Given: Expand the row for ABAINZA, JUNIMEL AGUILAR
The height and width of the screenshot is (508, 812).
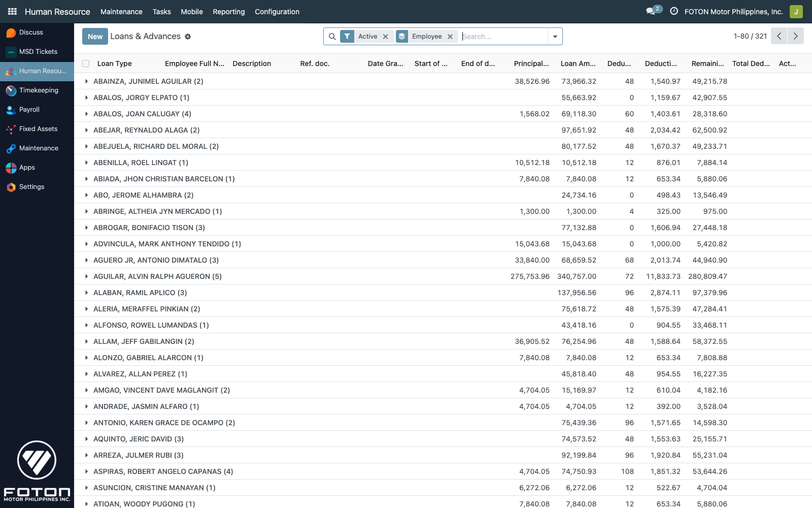Looking at the screenshot, I should coord(87,81).
